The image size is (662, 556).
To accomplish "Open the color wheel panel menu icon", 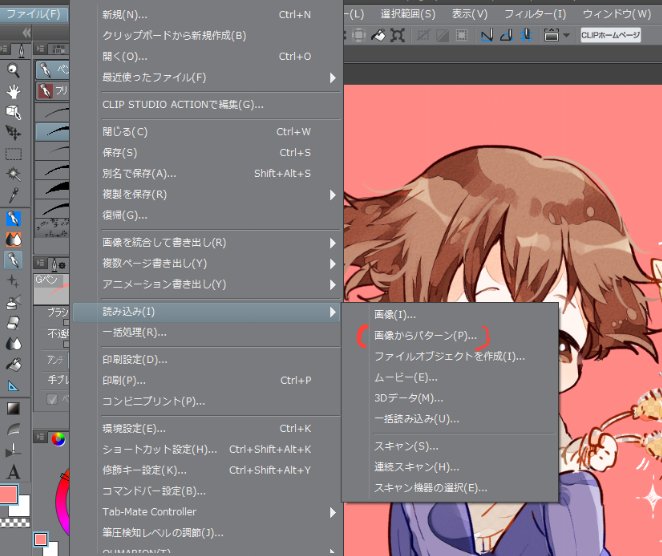I will [41, 437].
